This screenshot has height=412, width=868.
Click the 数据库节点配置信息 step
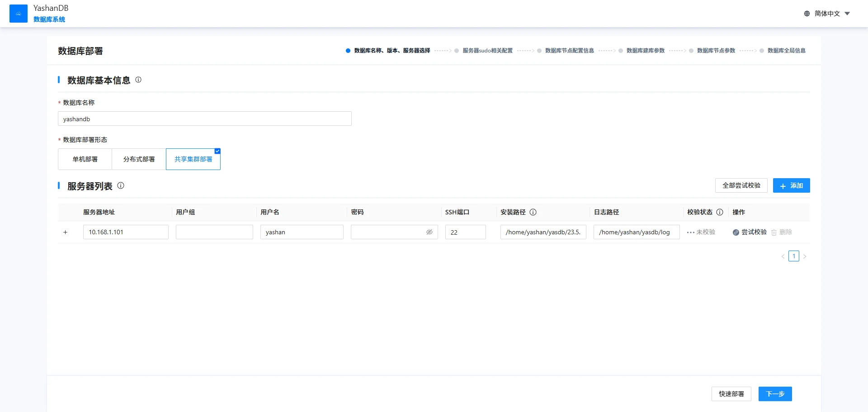[569, 51]
